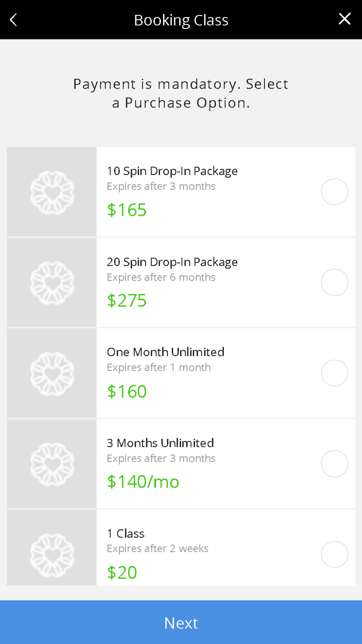Tap the One Month Unlimited title
This screenshot has height=644, width=362.
[x=165, y=352]
